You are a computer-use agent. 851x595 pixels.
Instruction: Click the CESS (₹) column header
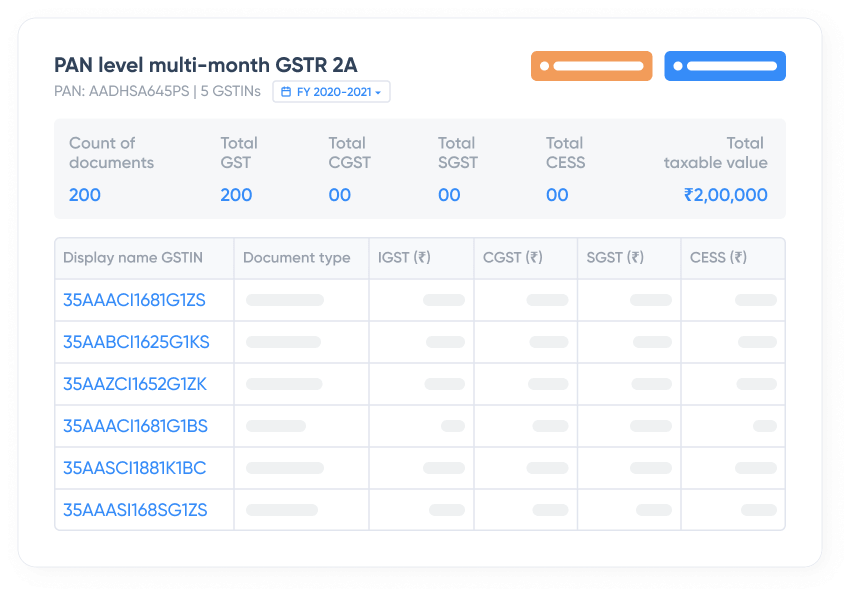click(718, 258)
